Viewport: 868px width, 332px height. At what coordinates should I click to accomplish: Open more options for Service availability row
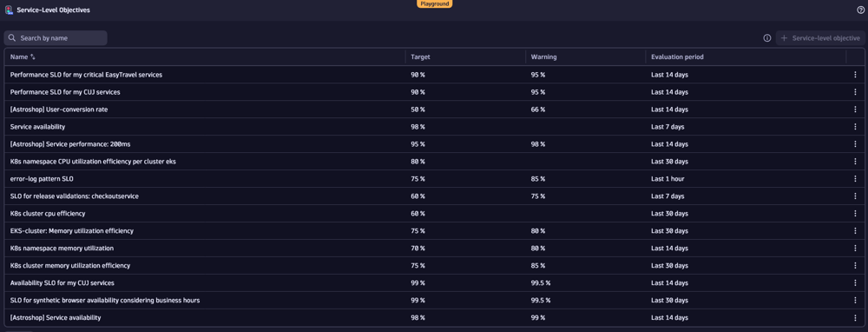click(x=855, y=127)
